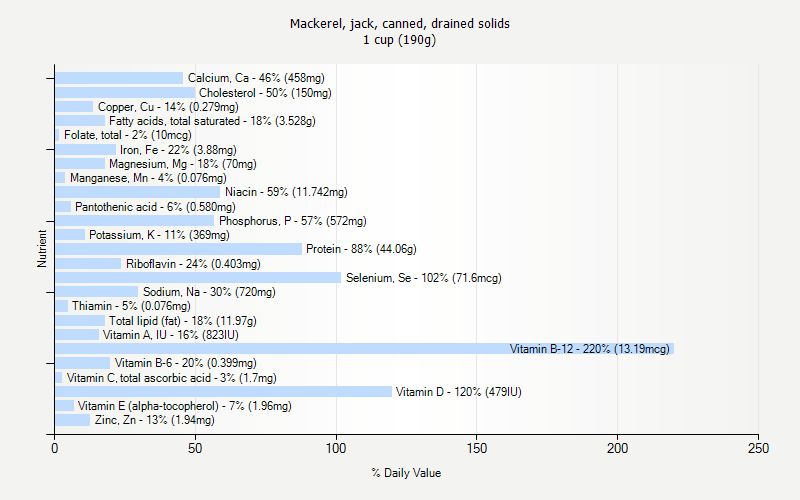800x500 pixels.
Task: Click the 'Niacin - 59% (11.742mg)' label
Action: coord(286,192)
